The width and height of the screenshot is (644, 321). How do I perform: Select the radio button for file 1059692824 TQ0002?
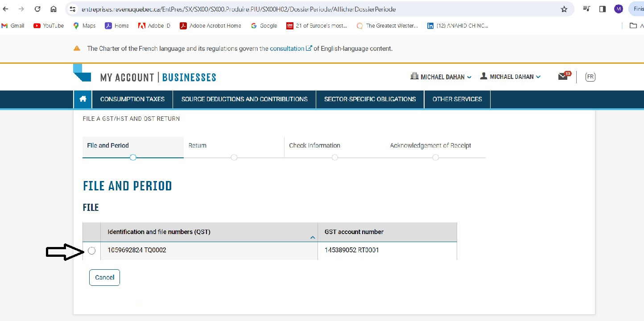coord(91,251)
